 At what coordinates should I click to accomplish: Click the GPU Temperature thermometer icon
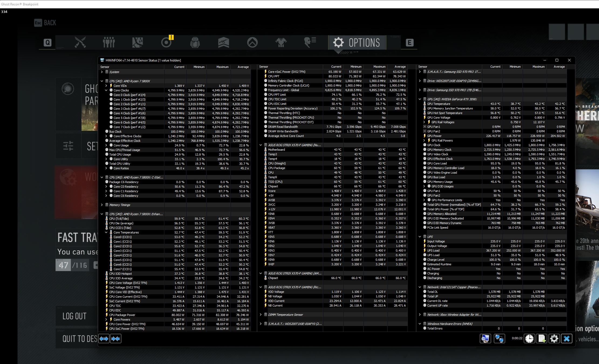pyautogui.click(x=425, y=104)
